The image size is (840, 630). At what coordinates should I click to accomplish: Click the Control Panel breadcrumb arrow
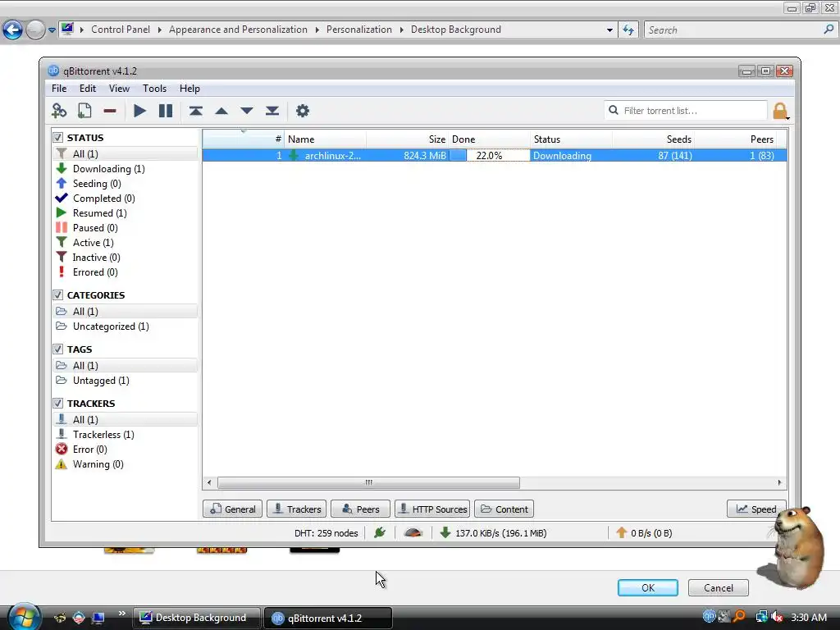click(x=159, y=30)
